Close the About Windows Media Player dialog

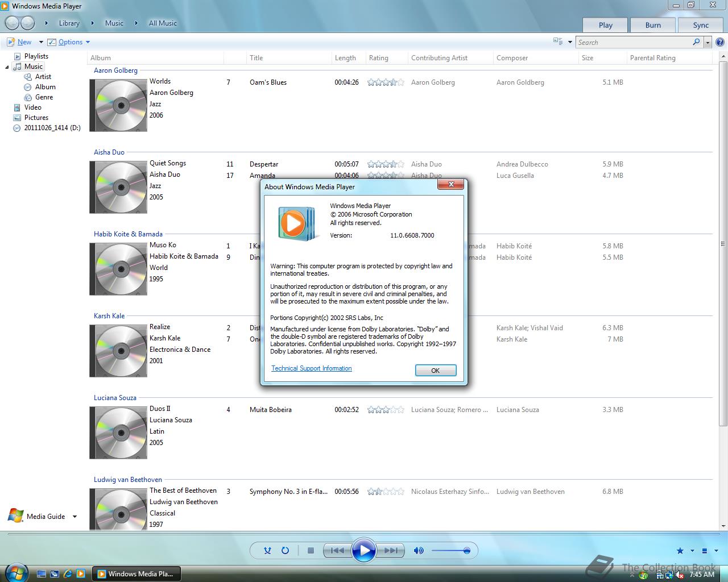click(451, 184)
